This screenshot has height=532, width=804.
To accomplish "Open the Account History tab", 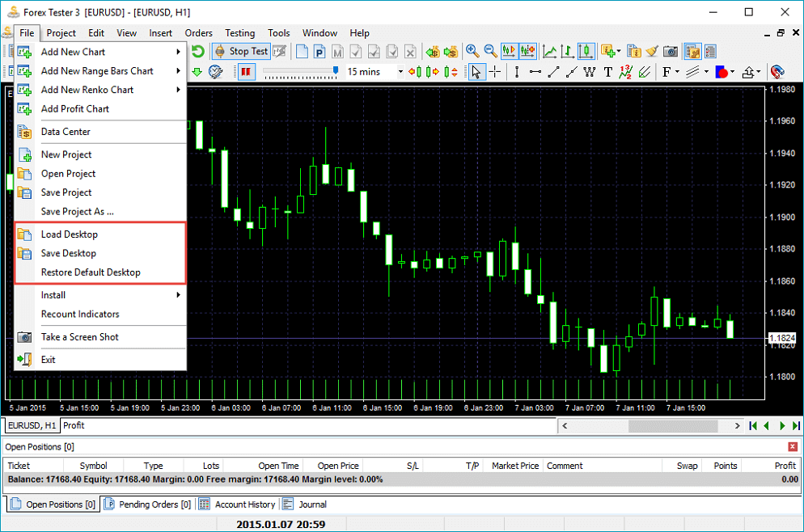I will pos(239,505).
